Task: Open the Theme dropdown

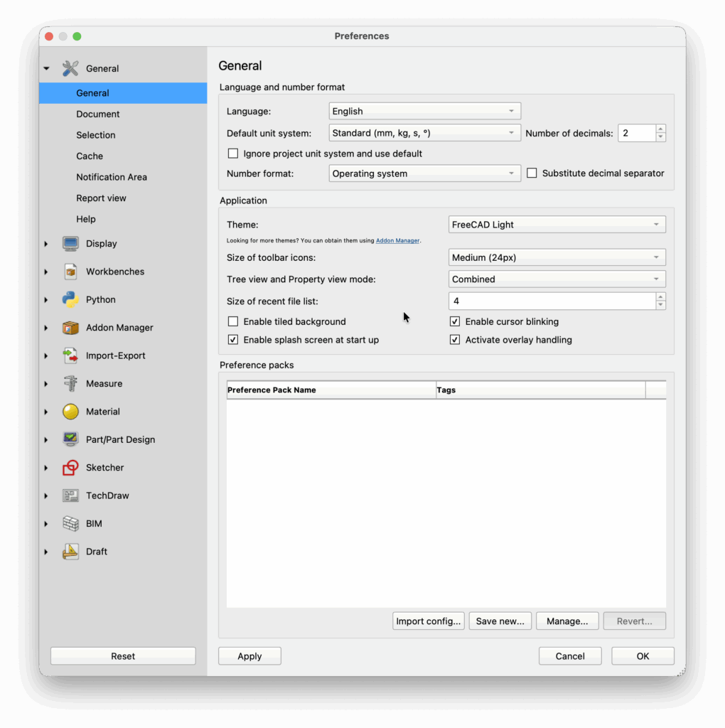Action: [557, 225]
